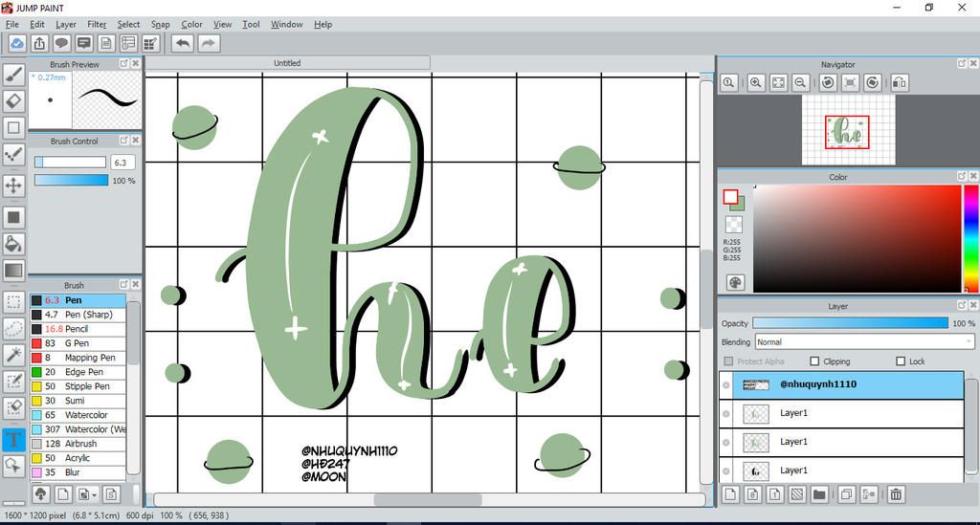Select the Shape rectangle tool

[13, 128]
